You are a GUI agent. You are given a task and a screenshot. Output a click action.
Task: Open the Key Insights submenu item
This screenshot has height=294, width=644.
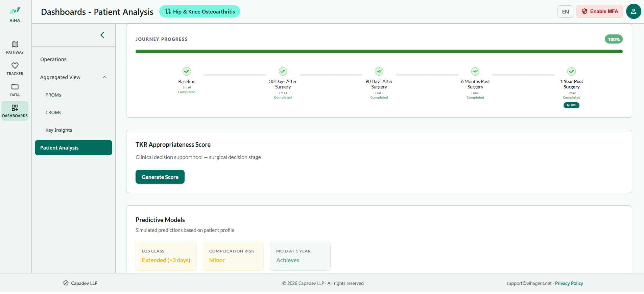[59, 130]
